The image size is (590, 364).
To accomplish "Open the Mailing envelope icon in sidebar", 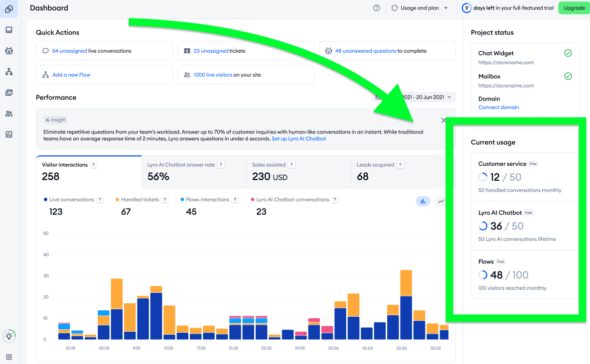I will 8,92.
